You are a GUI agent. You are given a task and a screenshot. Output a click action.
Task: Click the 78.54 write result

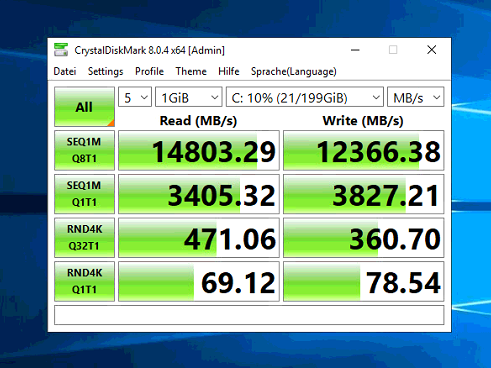pyautogui.click(x=364, y=281)
